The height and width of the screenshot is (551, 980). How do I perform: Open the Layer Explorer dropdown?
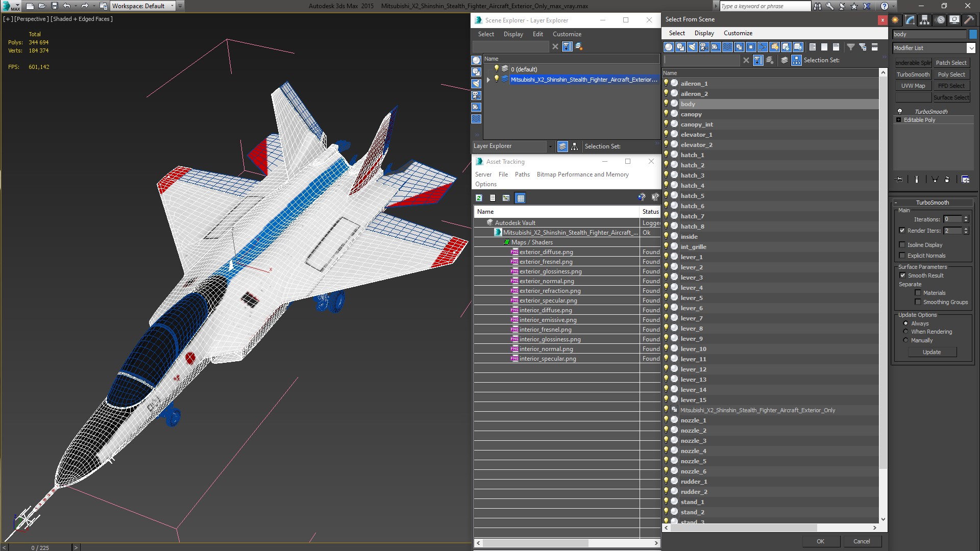tap(550, 146)
